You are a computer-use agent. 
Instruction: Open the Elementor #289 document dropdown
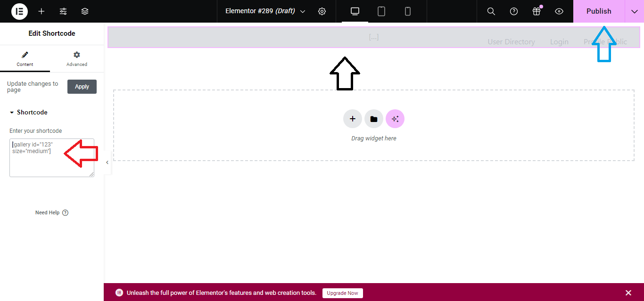click(265, 11)
